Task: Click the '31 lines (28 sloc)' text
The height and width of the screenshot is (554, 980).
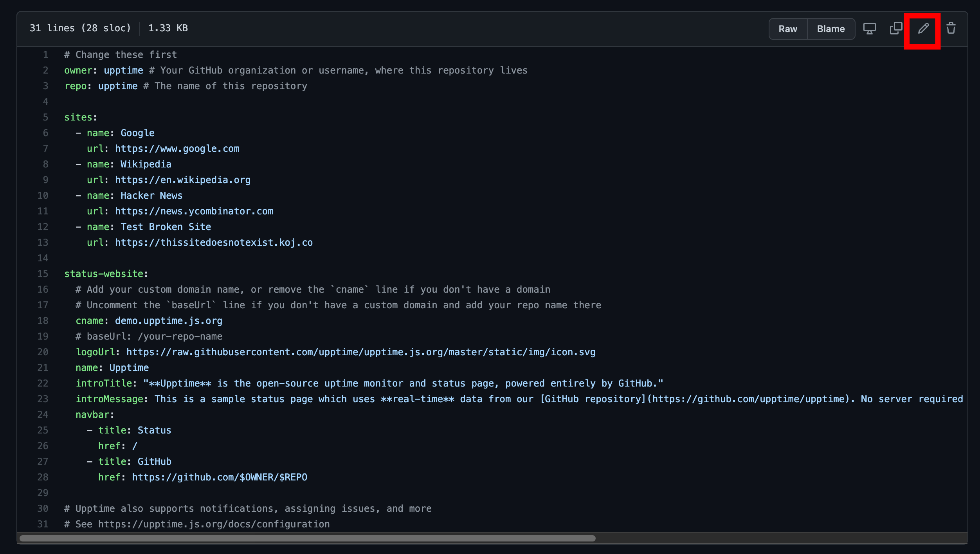Action: pyautogui.click(x=80, y=28)
